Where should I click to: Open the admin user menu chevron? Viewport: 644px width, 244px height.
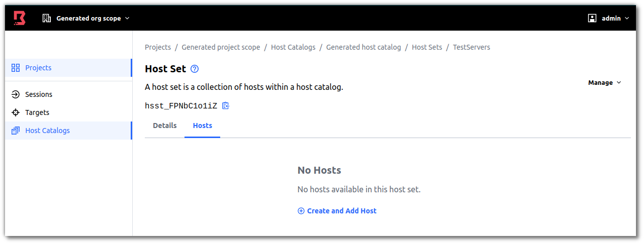point(627,18)
